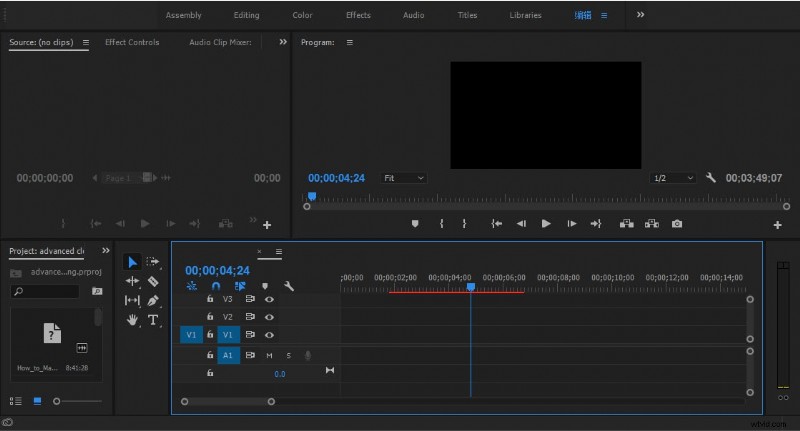Solo the A1 audio track
This screenshot has width=800, height=431.
tap(289, 356)
